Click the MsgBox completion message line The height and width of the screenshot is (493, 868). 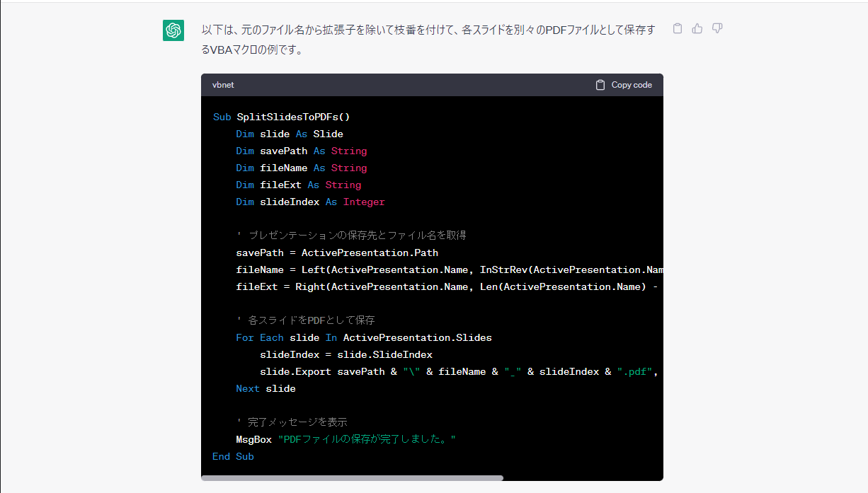tap(347, 439)
